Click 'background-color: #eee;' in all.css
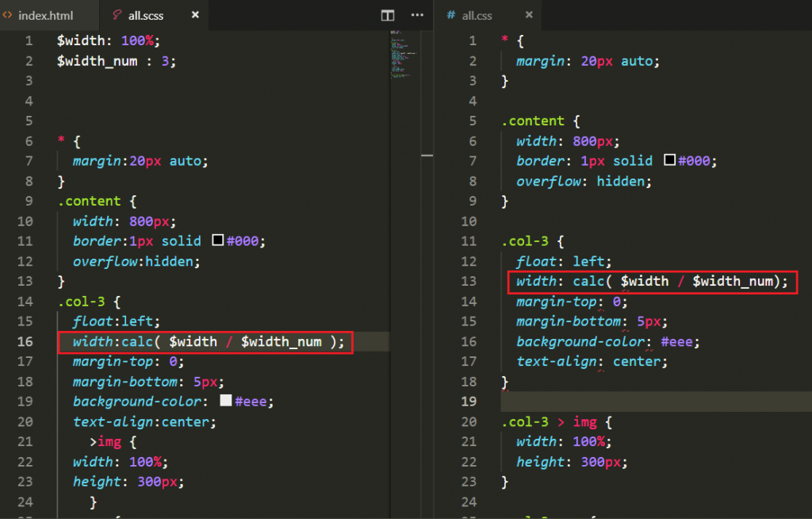This screenshot has width=812, height=519. 608,342
